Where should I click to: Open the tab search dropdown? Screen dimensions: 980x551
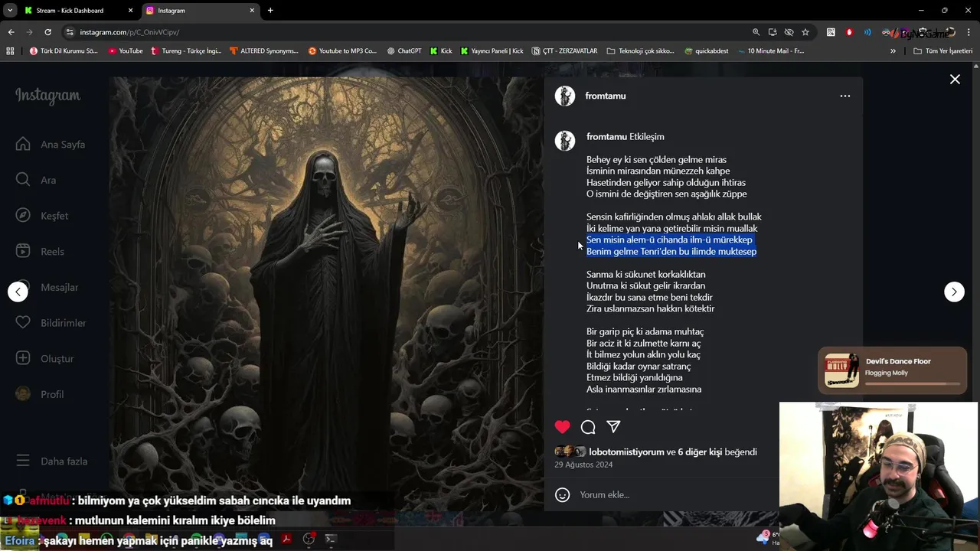pos(10,11)
